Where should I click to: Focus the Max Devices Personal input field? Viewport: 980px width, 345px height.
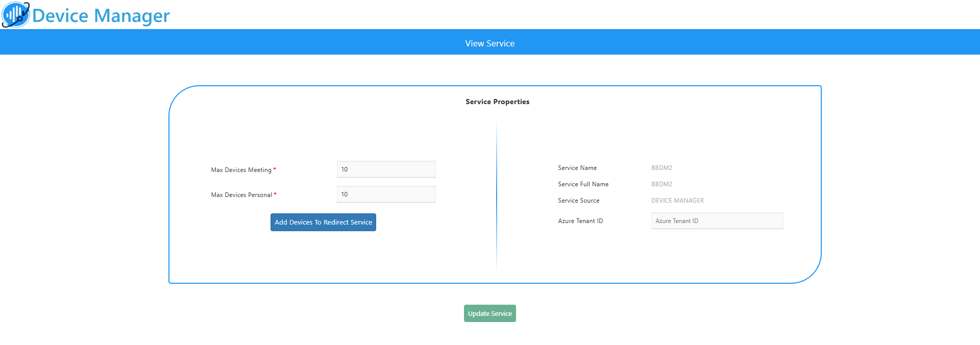pyautogui.click(x=386, y=194)
